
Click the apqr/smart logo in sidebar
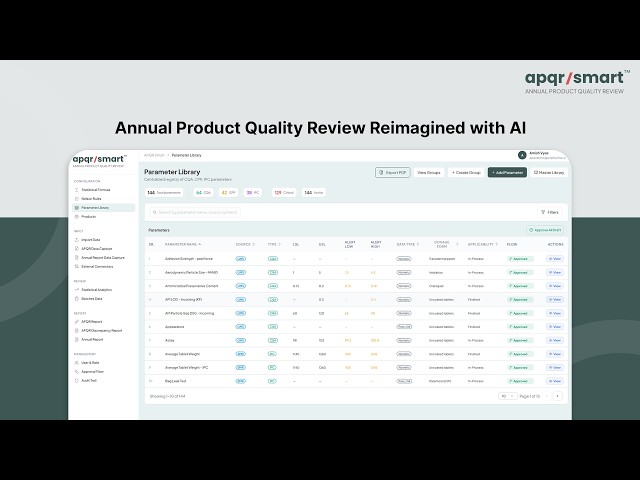pyautogui.click(x=100, y=160)
